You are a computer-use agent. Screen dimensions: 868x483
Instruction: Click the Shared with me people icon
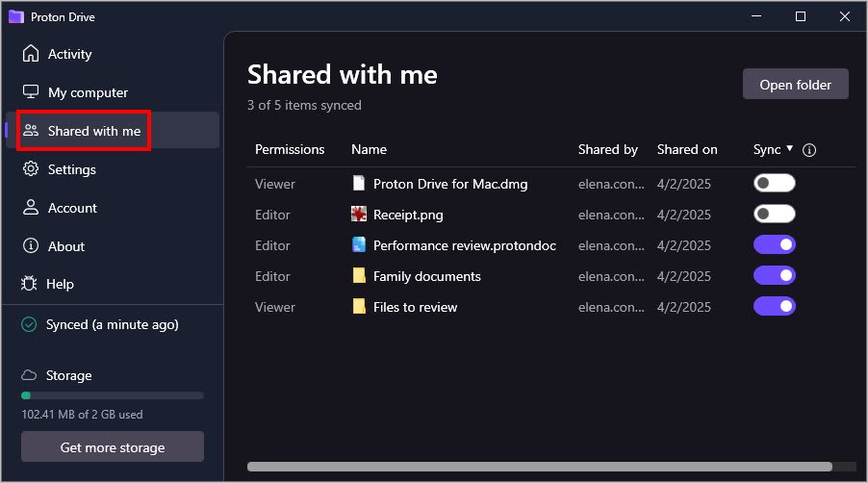pos(31,130)
